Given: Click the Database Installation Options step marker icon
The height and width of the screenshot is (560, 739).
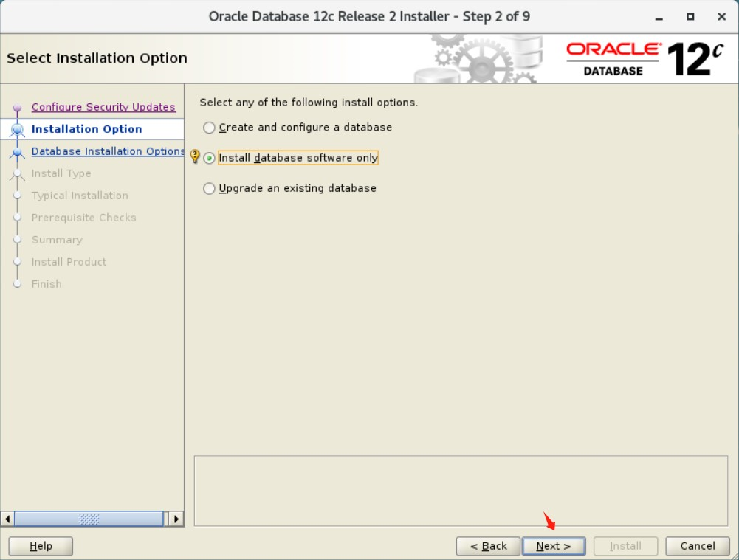Looking at the screenshot, I should [18, 152].
